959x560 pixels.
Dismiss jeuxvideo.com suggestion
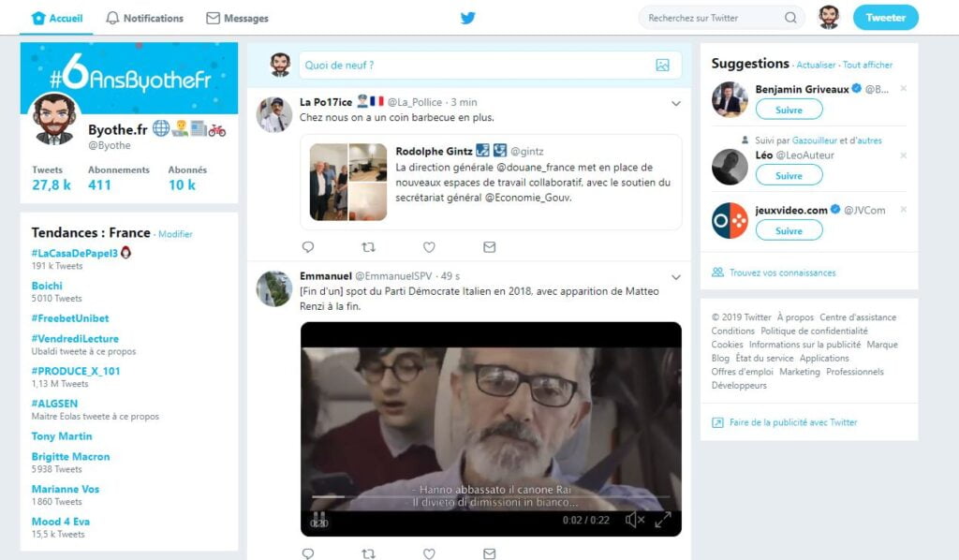(904, 210)
